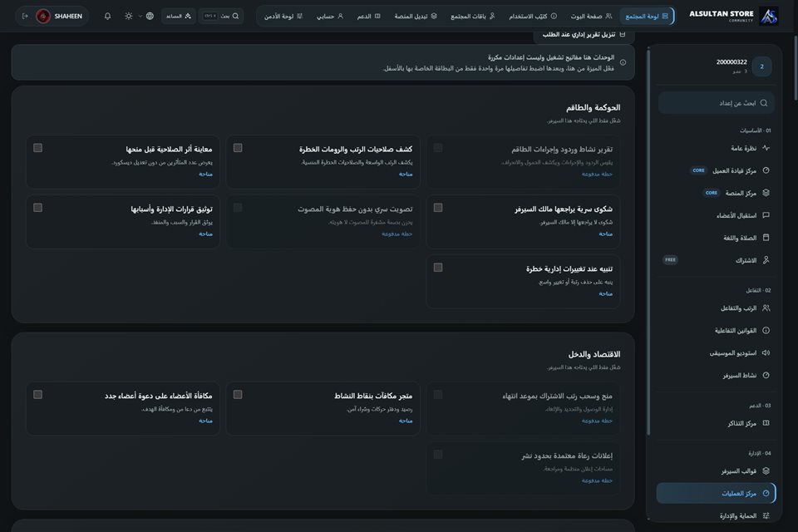The width and height of the screenshot is (798, 532).
Task: Open حسابي account tab
Action: pyautogui.click(x=330, y=17)
